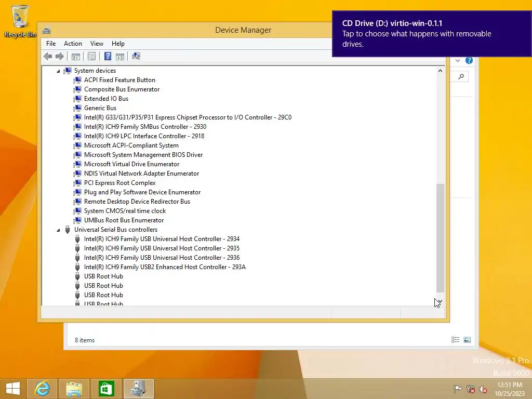Open Properties from the toolbar icon
This screenshot has width=532, height=399.
click(x=91, y=56)
